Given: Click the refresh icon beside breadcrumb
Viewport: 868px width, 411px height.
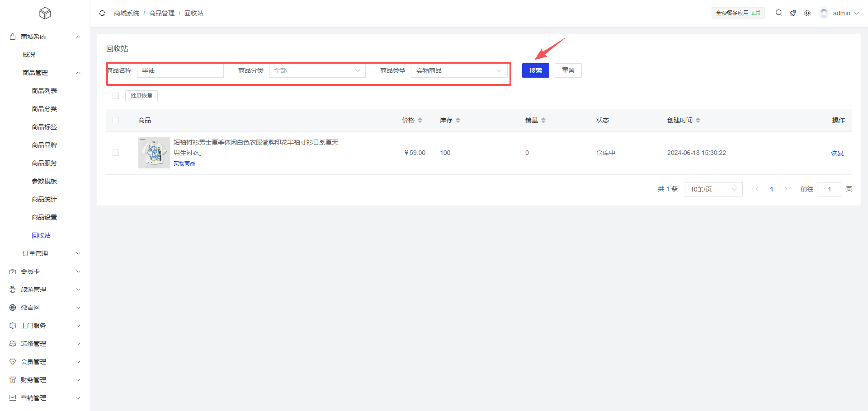Looking at the screenshot, I should coord(102,13).
